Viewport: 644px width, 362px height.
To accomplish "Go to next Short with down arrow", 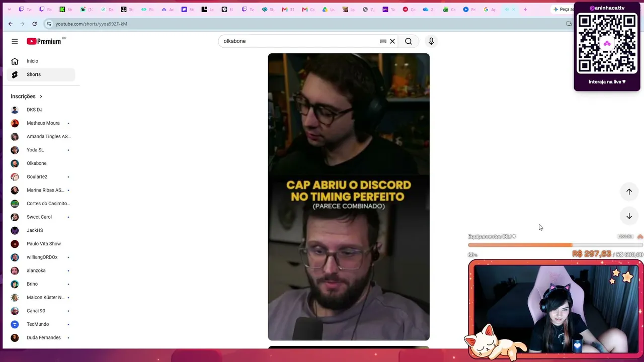I will pyautogui.click(x=629, y=216).
